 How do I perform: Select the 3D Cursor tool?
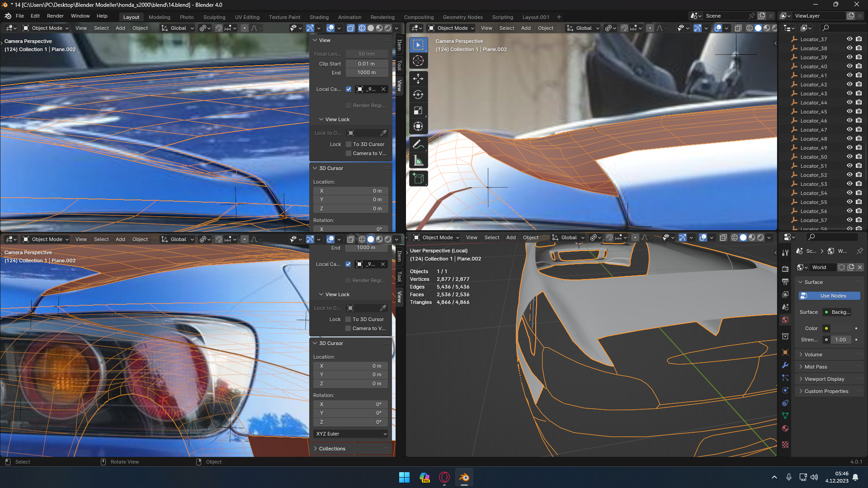[418, 61]
